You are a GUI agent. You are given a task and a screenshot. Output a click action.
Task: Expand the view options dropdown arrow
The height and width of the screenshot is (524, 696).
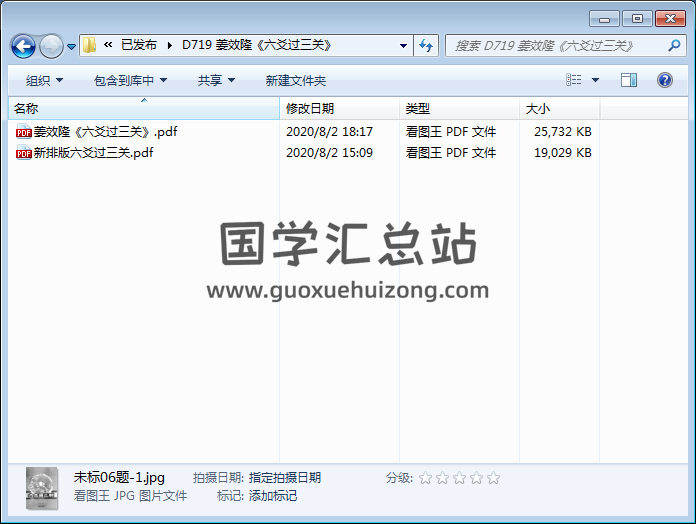pos(595,80)
